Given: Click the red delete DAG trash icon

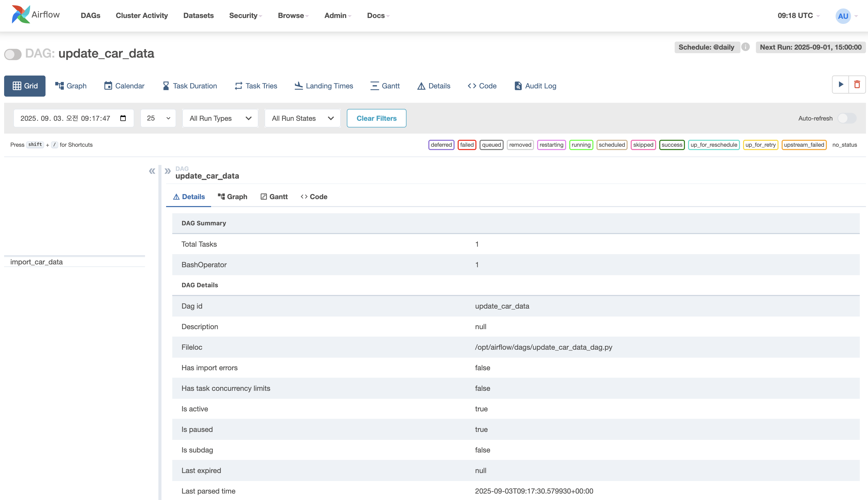Looking at the screenshot, I should point(857,85).
